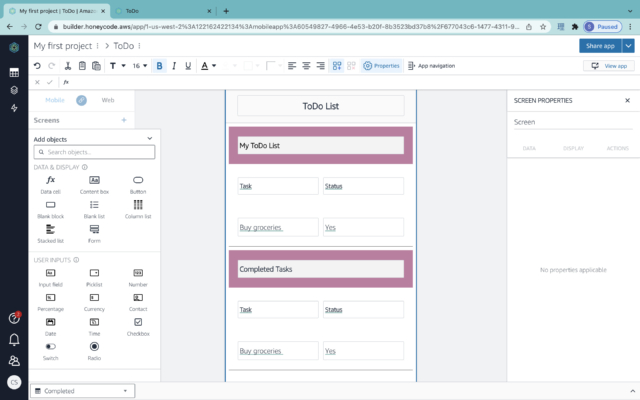Add a new screen with plus icon

124,120
